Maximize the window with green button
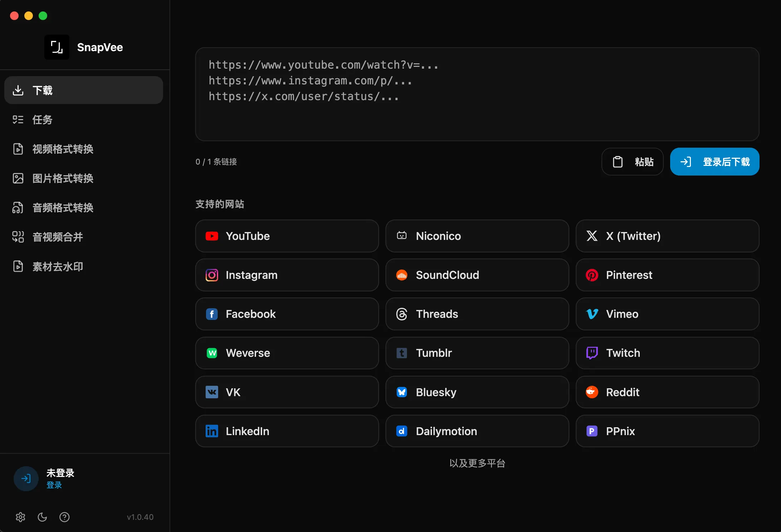Image resolution: width=781 pixels, height=532 pixels. coord(43,16)
